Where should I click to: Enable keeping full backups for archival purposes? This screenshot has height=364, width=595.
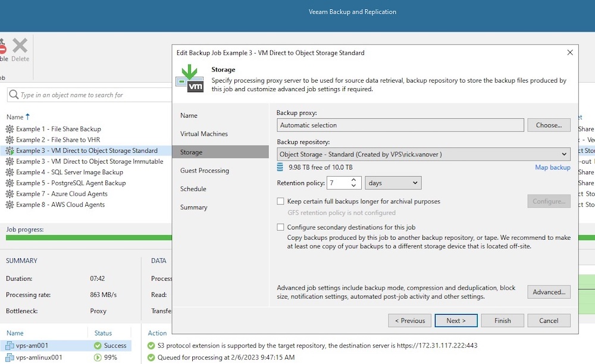tap(280, 201)
